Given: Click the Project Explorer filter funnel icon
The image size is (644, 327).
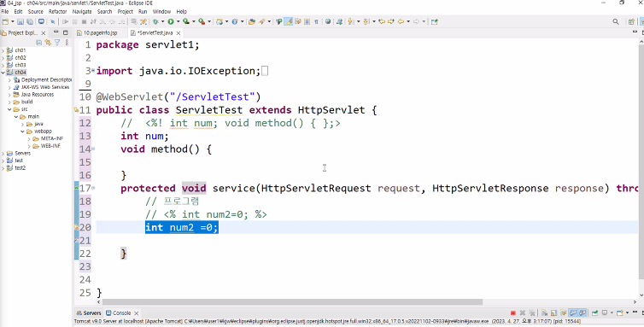Looking at the screenshot, I should click(x=57, y=43).
